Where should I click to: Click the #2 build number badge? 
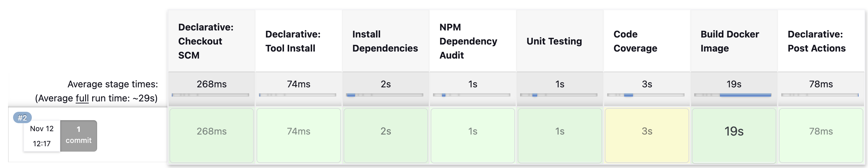(x=22, y=118)
